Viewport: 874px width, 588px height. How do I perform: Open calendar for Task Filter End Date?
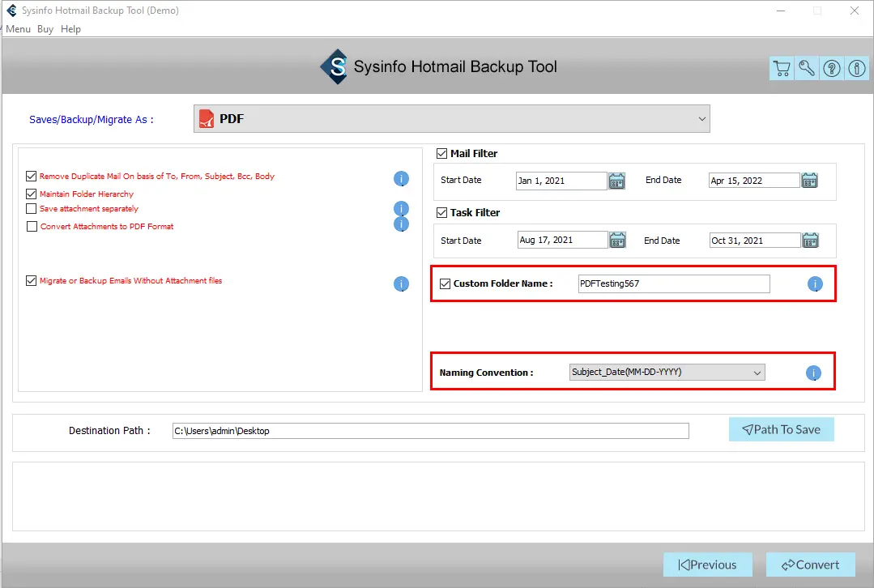[809, 240]
